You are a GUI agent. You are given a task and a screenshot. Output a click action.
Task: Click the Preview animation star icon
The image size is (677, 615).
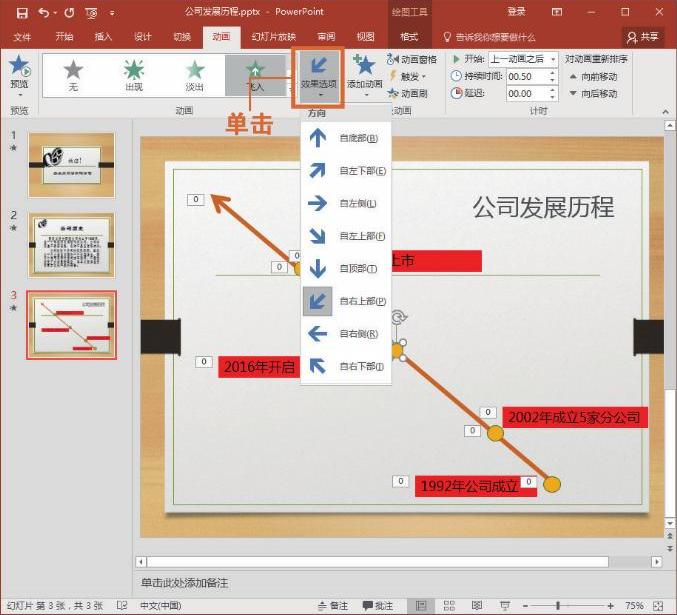19,66
